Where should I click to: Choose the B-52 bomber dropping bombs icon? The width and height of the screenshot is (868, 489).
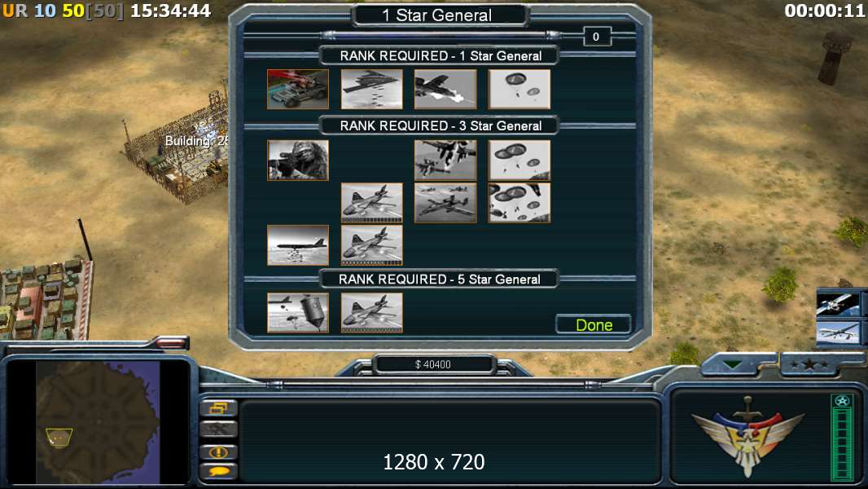coord(298,244)
